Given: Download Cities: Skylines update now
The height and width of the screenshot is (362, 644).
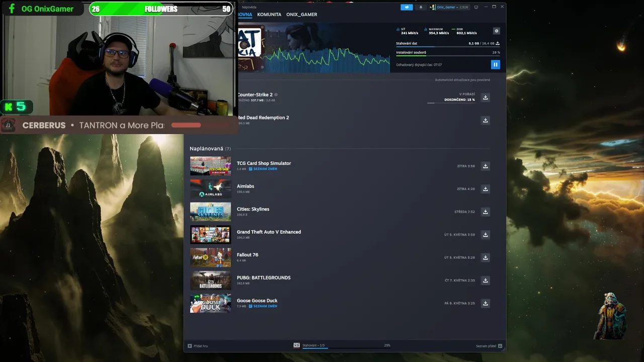Looking at the screenshot, I should [486, 212].
